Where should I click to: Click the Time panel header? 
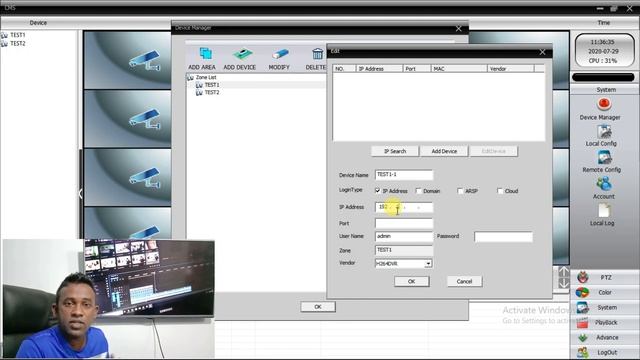pyautogui.click(x=604, y=23)
